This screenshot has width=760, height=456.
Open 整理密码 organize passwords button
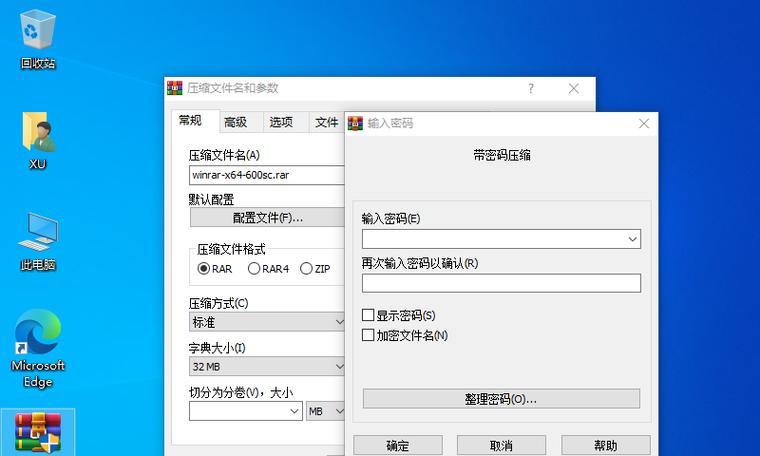(x=501, y=399)
